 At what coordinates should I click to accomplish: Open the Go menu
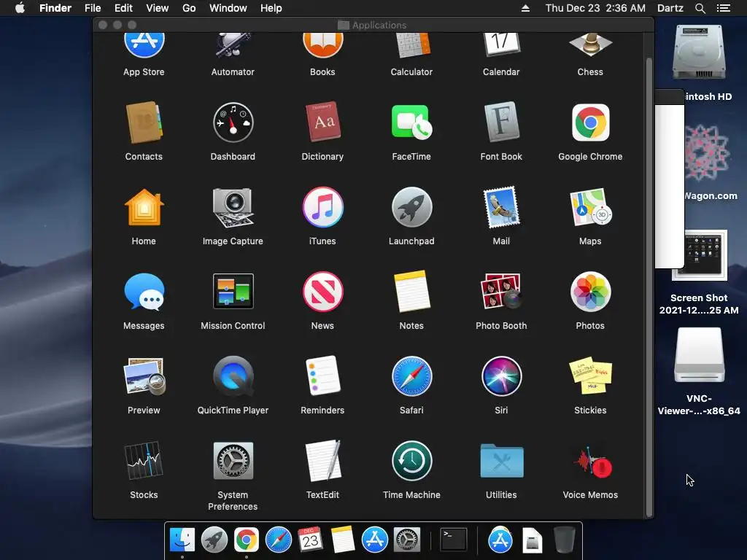189,8
